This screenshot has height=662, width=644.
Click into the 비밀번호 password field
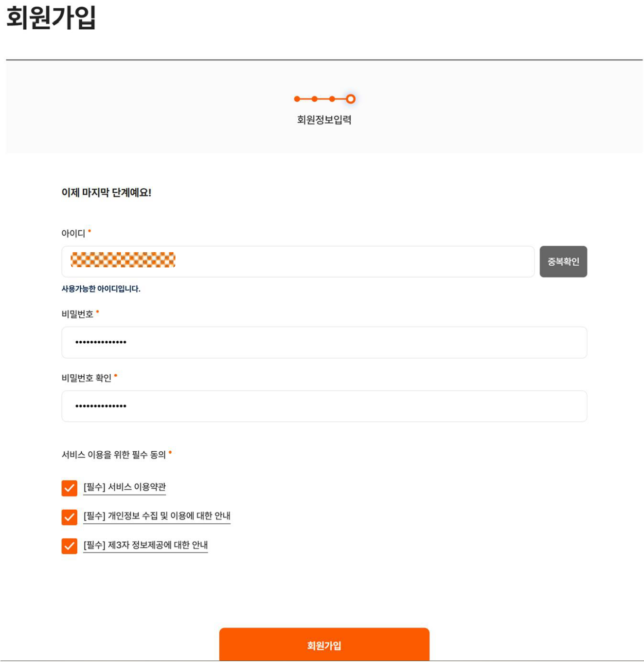(x=324, y=342)
